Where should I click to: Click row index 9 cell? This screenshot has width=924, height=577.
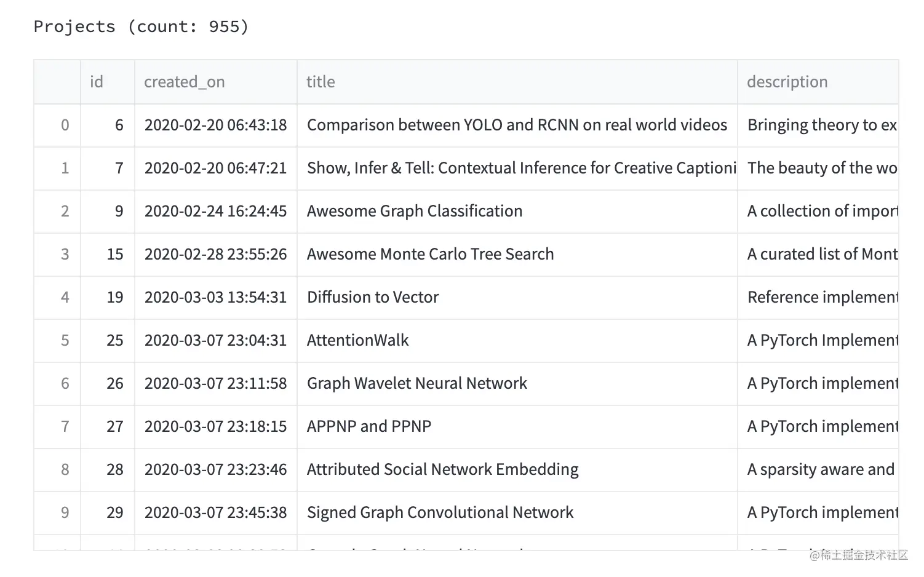pyautogui.click(x=65, y=512)
